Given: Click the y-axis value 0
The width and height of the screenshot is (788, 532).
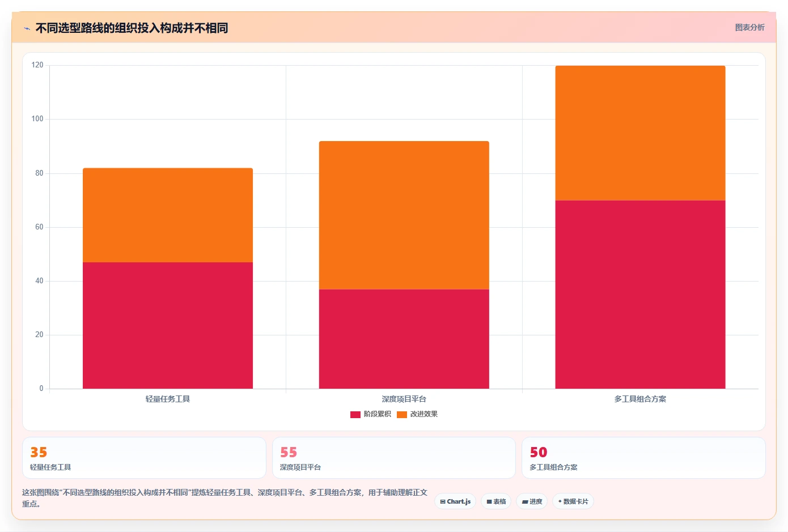Looking at the screenshot, I should [x=41, y=389].
